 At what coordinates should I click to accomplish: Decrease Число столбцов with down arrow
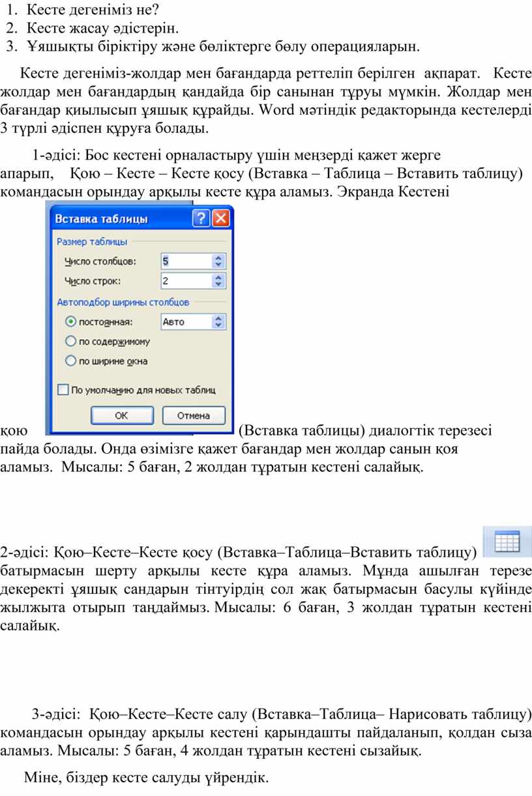(x=219, y=265)
